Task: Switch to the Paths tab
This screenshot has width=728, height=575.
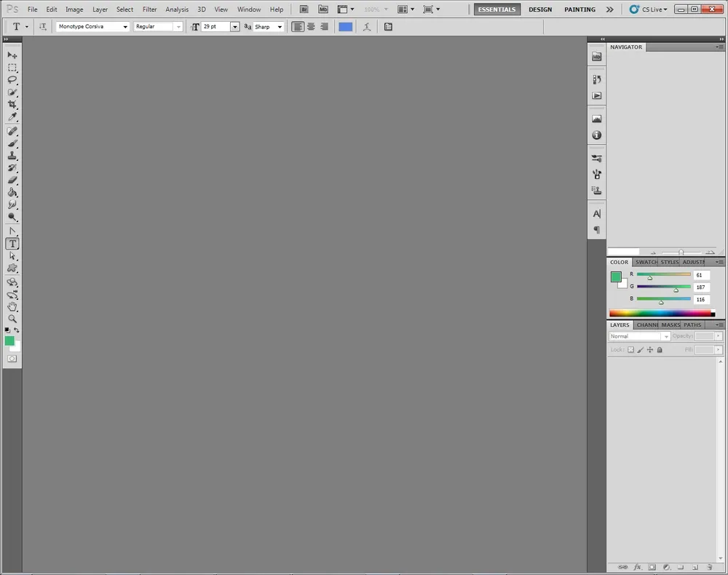Action: pyautogui.click(x=692, y=325)
